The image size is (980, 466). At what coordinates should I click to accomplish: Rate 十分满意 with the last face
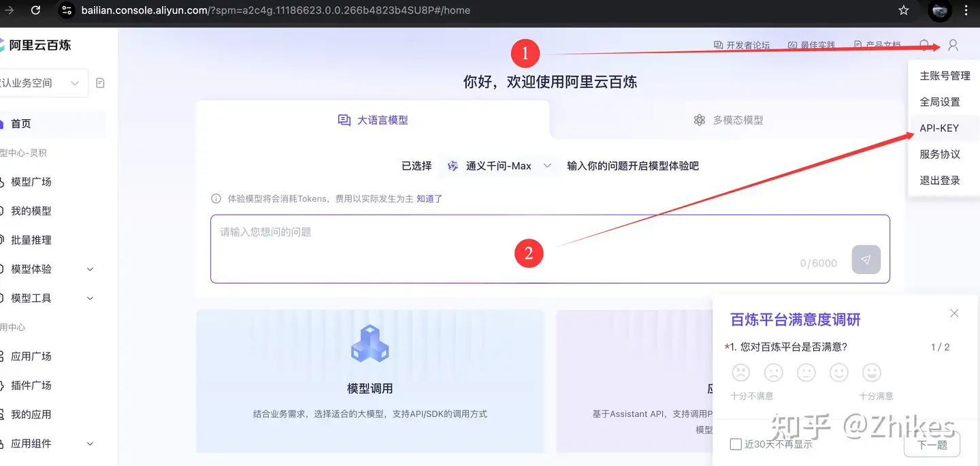[x=872, y=373]
